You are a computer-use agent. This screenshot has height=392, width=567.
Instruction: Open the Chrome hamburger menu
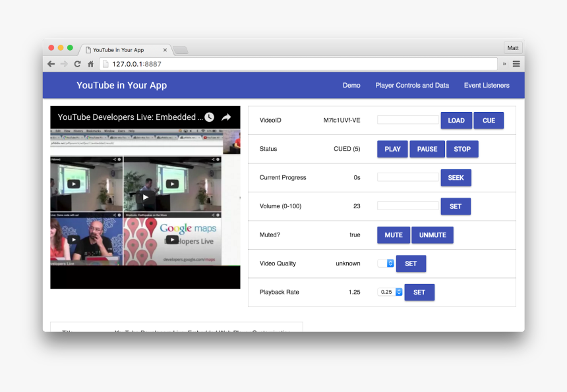click(x=516, y=64)
